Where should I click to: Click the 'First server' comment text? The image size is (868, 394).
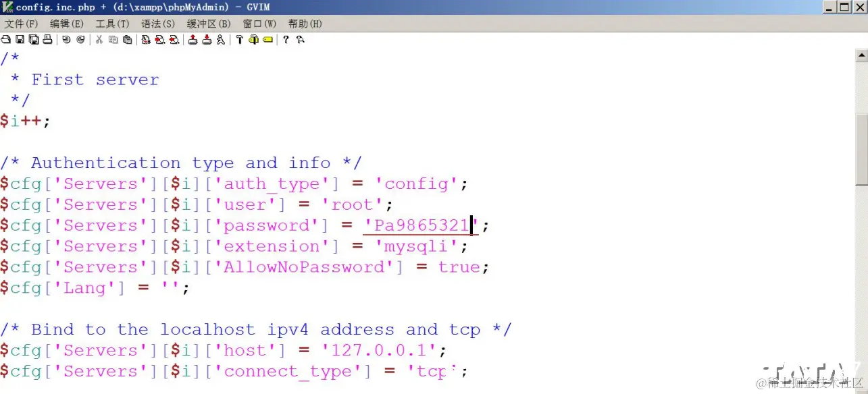95,80
